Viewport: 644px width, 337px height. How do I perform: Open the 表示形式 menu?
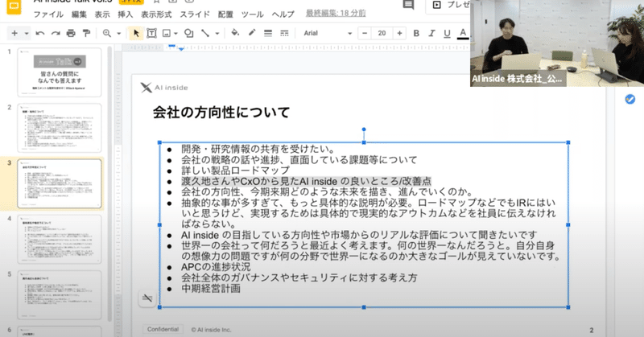click(x=156, y=14)
